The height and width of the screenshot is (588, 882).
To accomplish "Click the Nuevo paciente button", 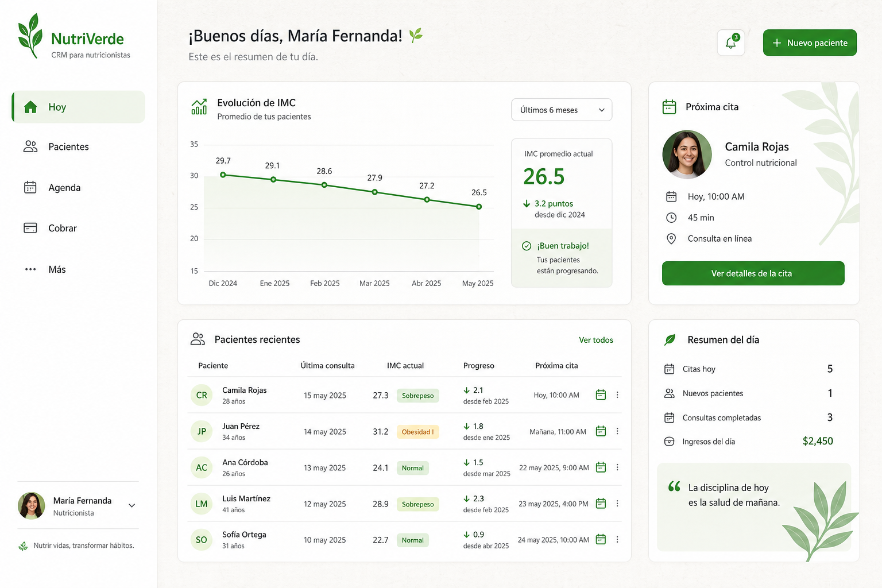I will point(810,42).
